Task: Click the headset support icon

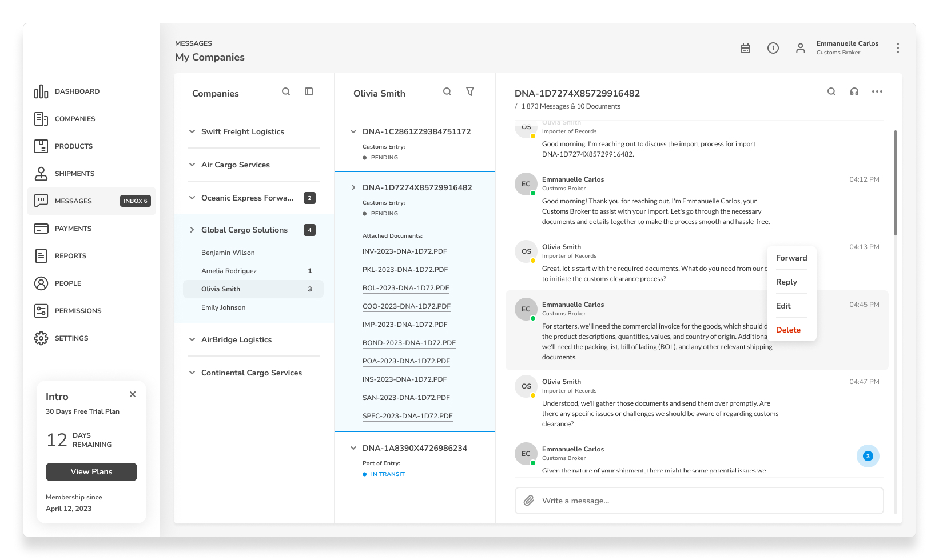Action: pos(854,91)
